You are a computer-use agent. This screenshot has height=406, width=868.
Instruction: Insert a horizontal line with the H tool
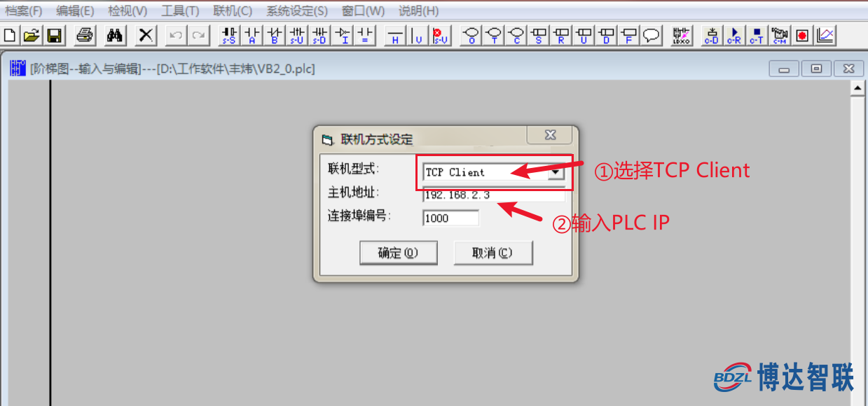(x=394, y=35)
